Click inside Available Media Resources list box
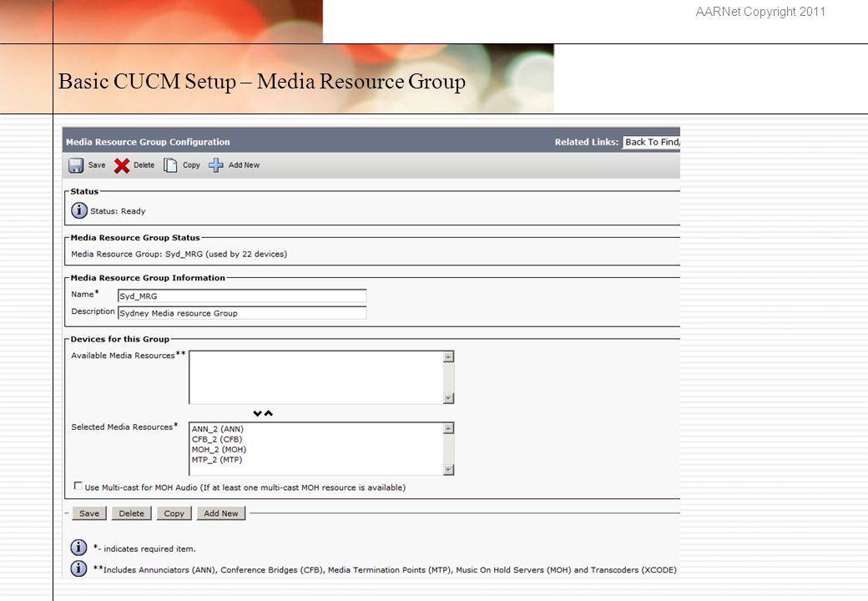 316,376
